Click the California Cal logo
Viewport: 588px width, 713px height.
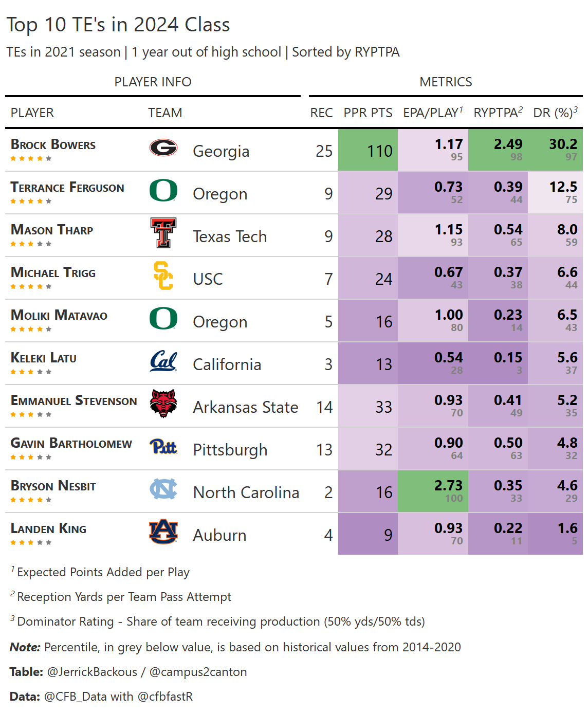pyautogui.click(x=163, y=361)
